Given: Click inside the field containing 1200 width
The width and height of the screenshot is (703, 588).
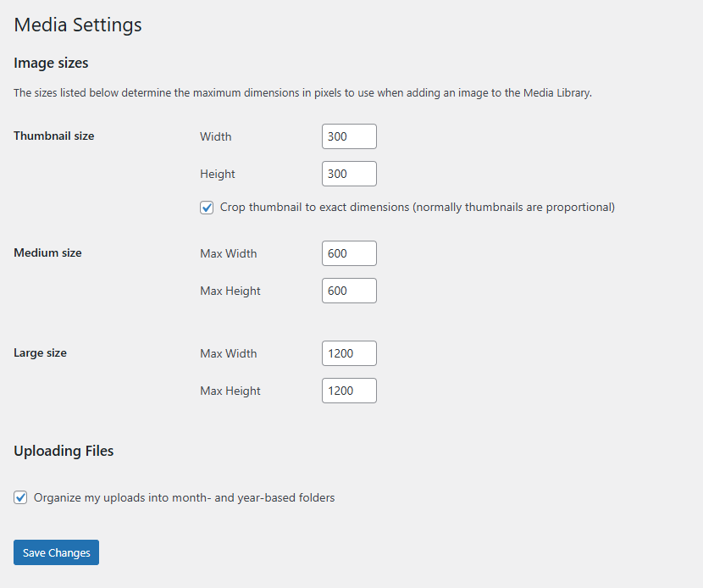Looking at the screenshot, I should coord(349,353).
